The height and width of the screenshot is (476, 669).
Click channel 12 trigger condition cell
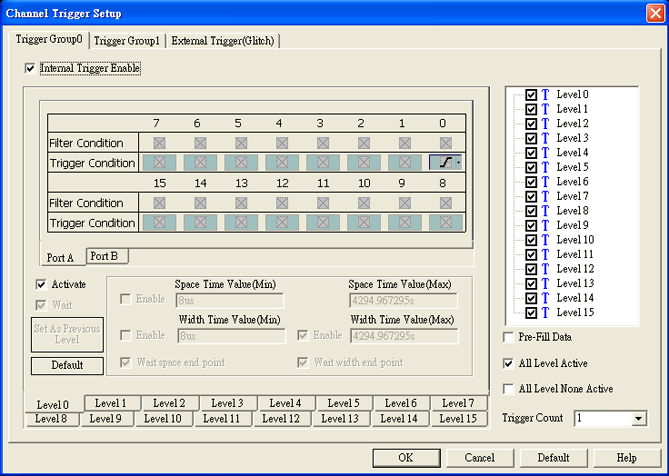[x=282, y=223]
